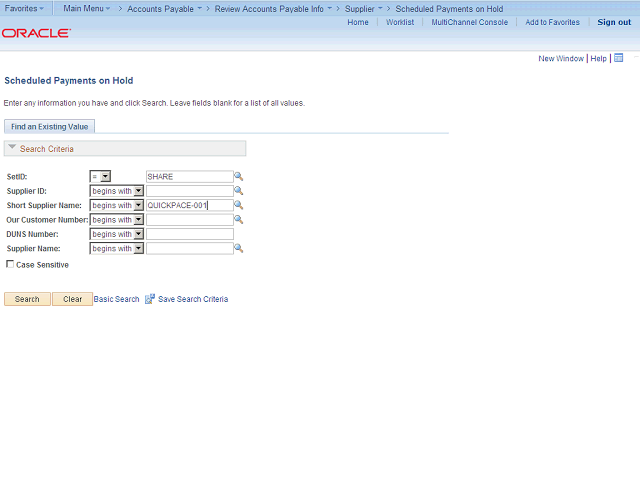Click the Supplier ID input field

tap(190, 191)
